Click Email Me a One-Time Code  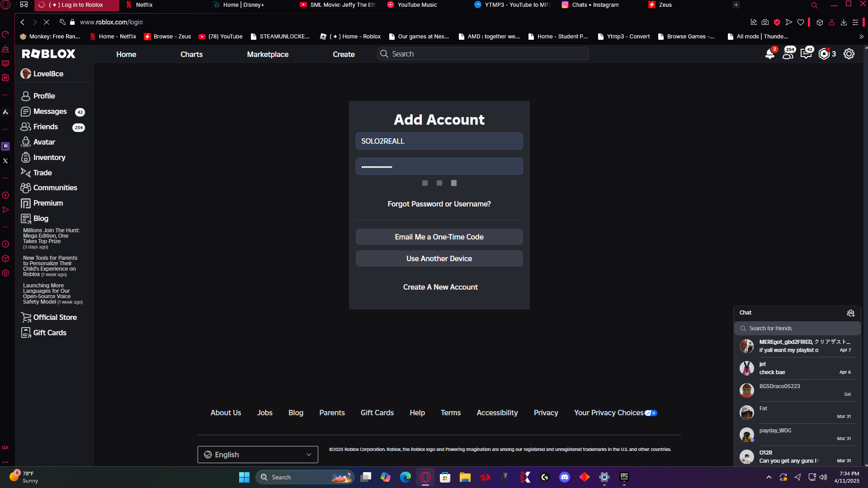(x=439, y=237)
